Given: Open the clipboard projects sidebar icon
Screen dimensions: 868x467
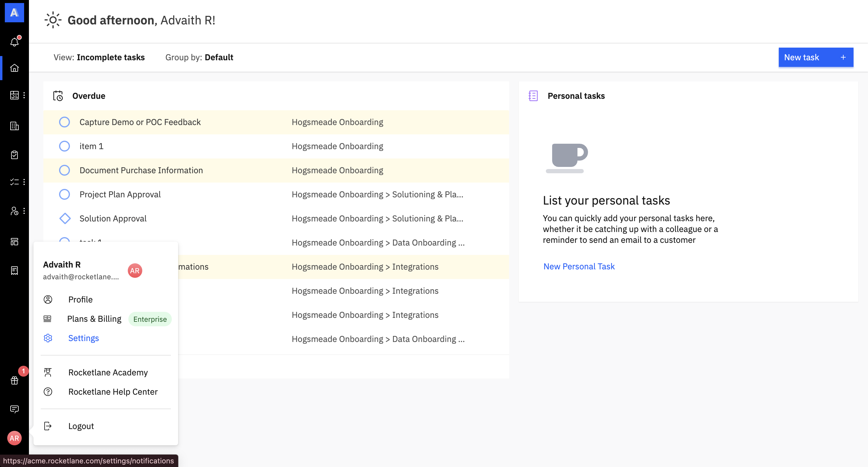Looking at the screenshot, I should tap(14, 155).
